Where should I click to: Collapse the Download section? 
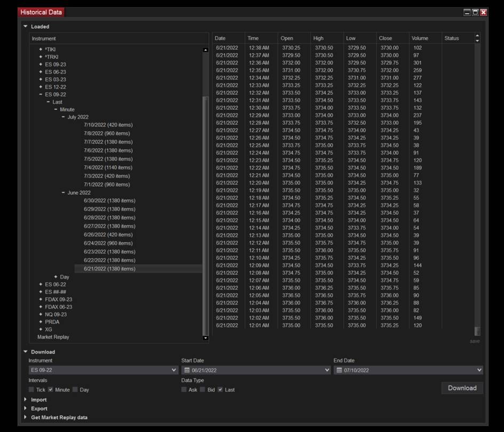click(x=26, y=351)
